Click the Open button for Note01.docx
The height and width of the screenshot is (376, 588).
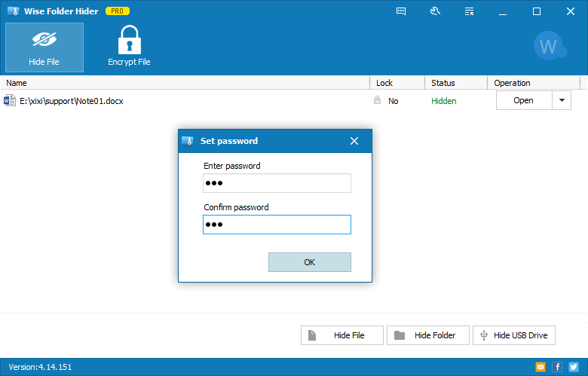[524, 100]
